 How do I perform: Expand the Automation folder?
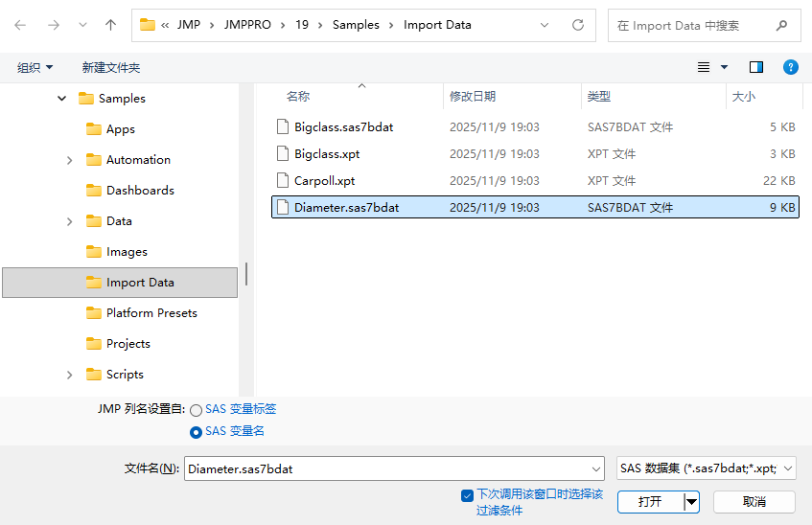(69, 160)
